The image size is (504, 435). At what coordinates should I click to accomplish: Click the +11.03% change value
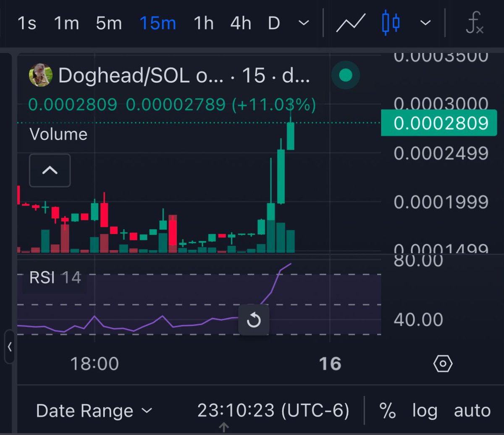point(274,105)
